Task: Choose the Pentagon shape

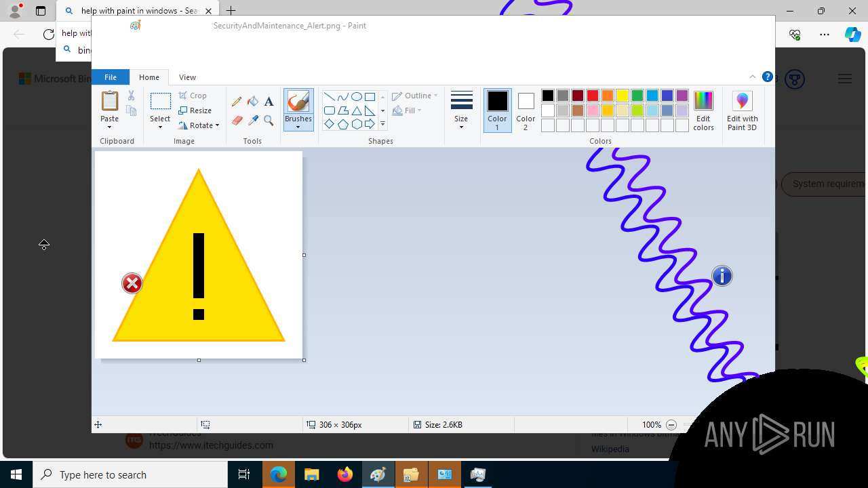Action: tap(342, 124)
